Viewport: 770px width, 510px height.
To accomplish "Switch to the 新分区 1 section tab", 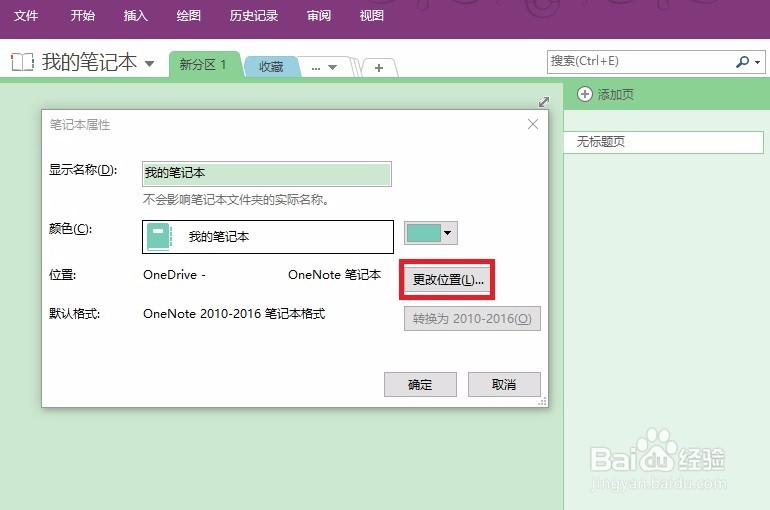I will (203, 64).
